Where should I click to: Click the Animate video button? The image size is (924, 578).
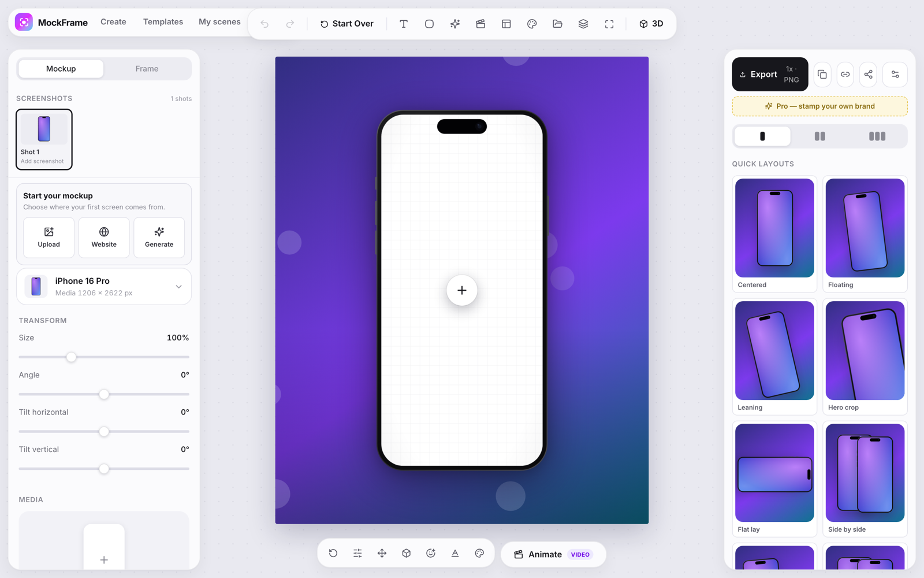(553, 554)
